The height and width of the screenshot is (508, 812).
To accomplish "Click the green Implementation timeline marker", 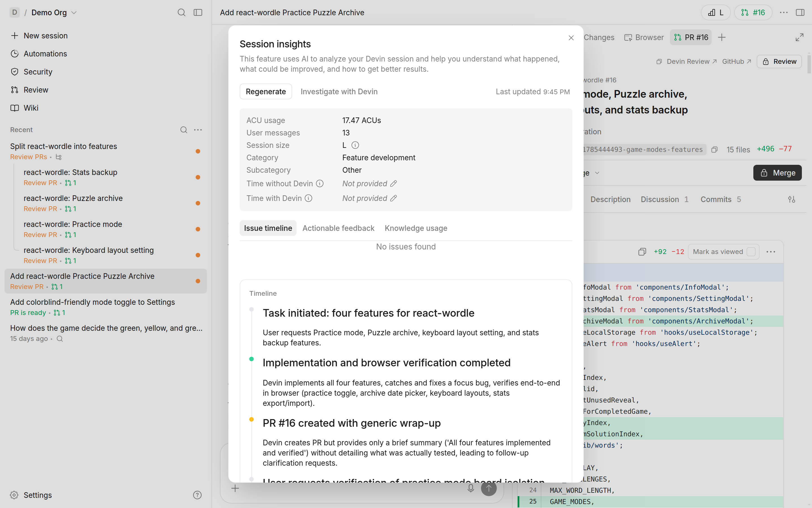I will pos(251,359).
